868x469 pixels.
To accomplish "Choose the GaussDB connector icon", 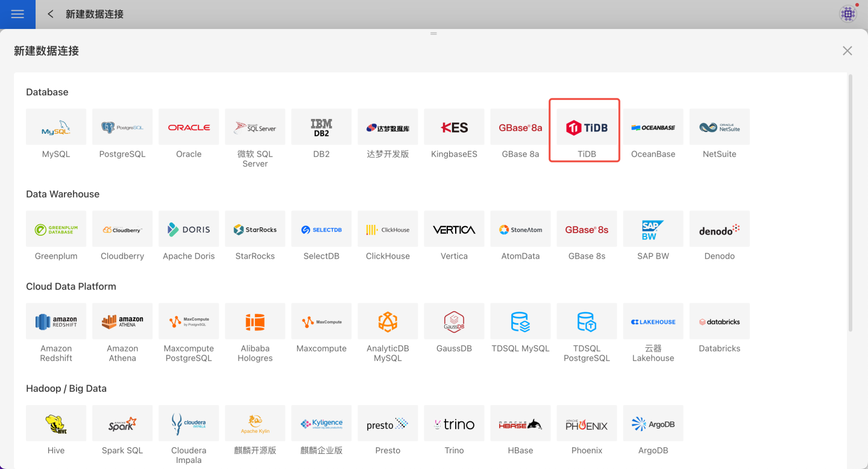I will pos(454,321).
